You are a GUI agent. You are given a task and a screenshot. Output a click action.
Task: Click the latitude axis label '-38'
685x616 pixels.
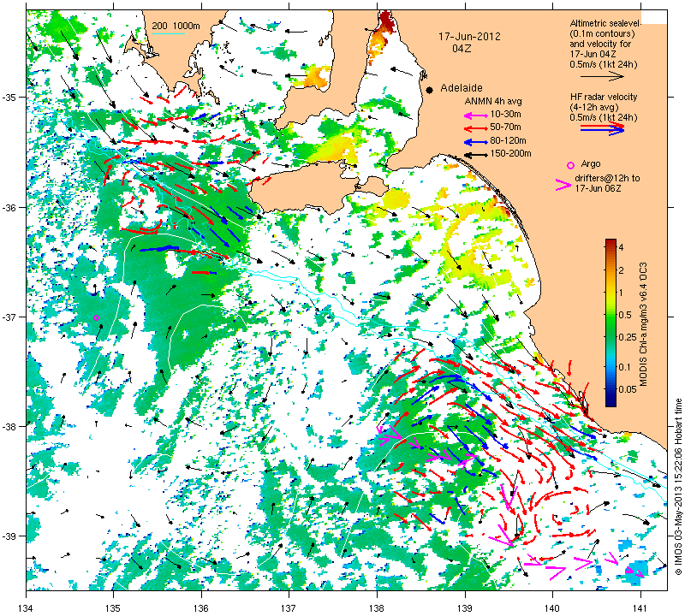[x=9, y=427]
